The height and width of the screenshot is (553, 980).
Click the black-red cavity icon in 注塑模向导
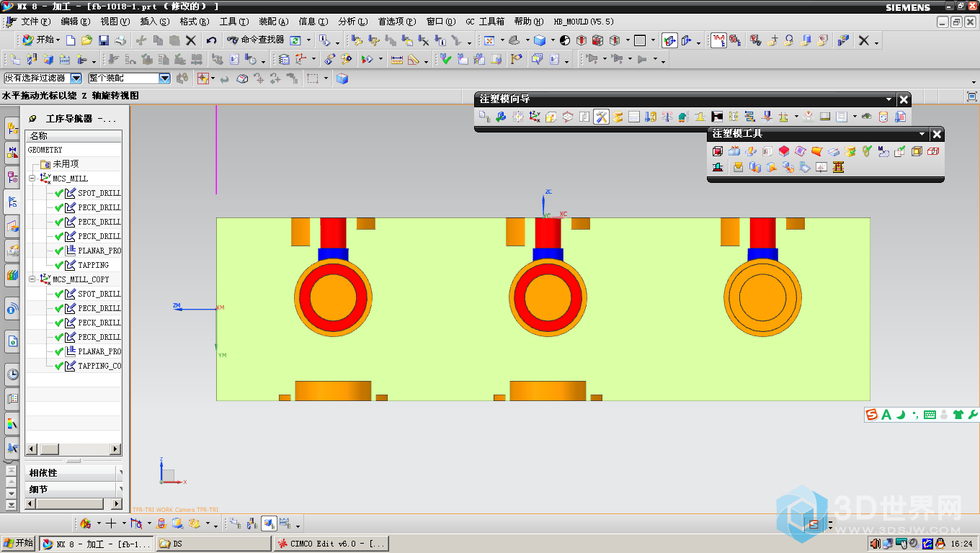click(717, 117)
